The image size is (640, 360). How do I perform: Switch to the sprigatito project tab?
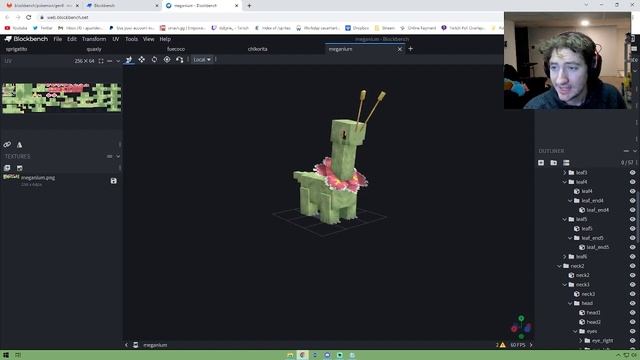(16, 49)
